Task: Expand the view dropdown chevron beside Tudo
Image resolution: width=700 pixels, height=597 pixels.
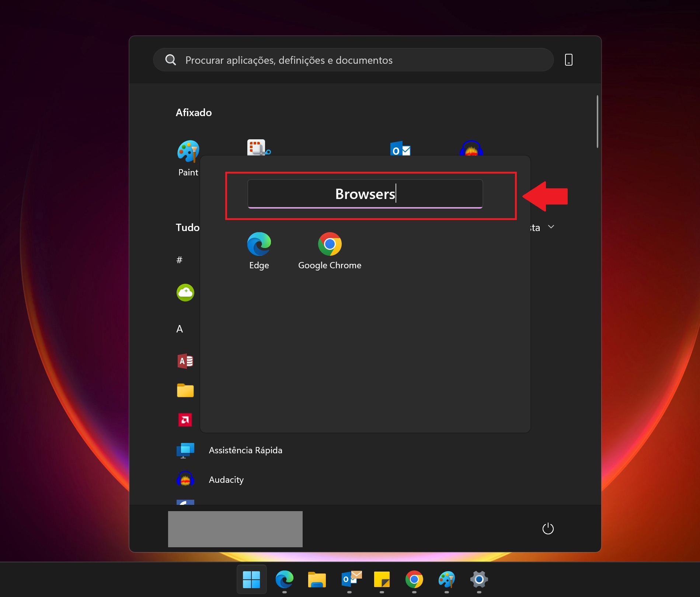Action: (551, 227)
